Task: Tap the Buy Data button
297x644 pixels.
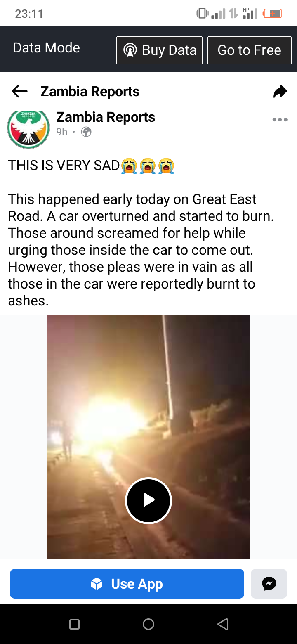Action: click(159, 50)
